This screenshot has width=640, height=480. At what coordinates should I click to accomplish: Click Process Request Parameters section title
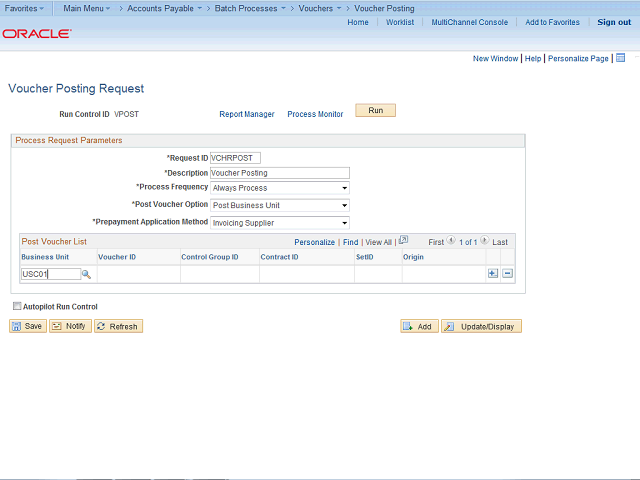69,140
